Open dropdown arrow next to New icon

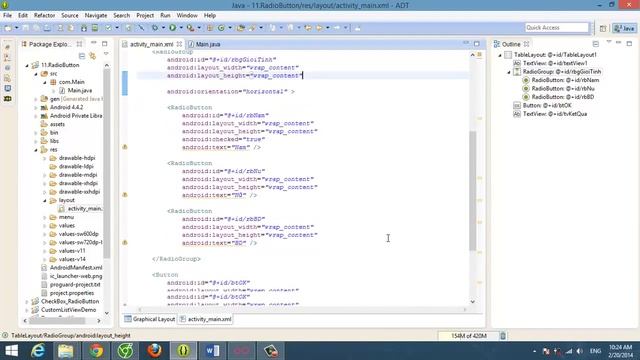(17, 28)
